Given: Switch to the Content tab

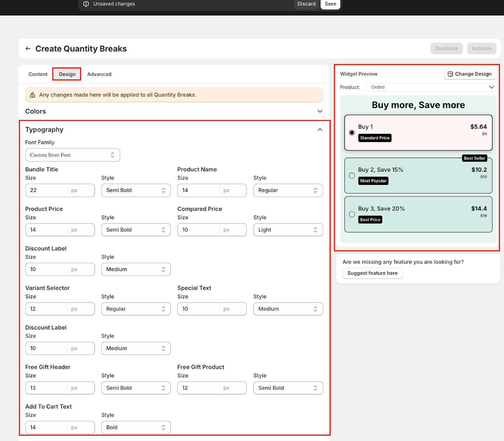Looking at the screenshot, I should (x=38, y=74).
